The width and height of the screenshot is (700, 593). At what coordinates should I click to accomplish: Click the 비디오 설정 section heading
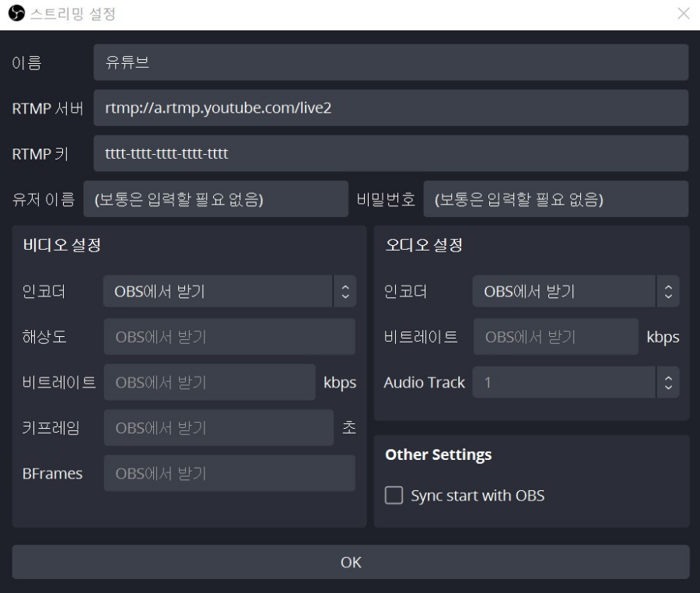click(62, 244)
